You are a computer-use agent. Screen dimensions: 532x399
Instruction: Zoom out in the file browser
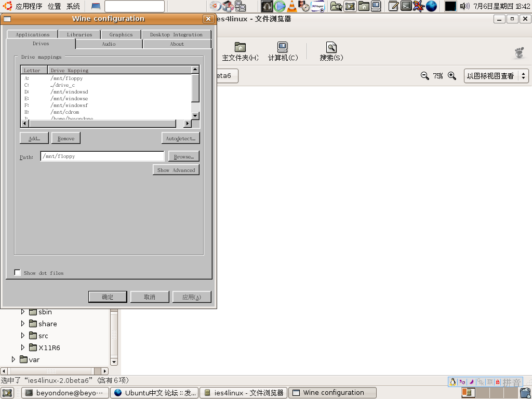[x=425, y=76]
